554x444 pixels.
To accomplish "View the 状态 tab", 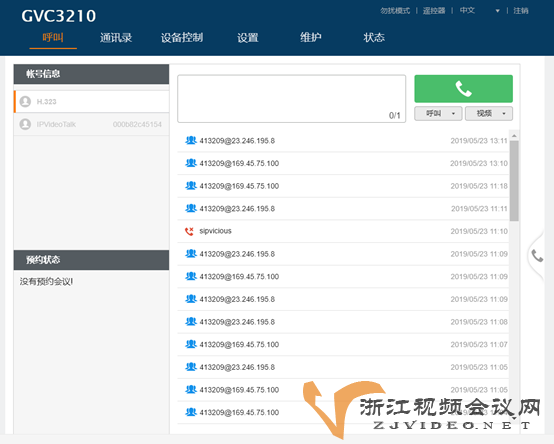I will (x=374, y=37).
